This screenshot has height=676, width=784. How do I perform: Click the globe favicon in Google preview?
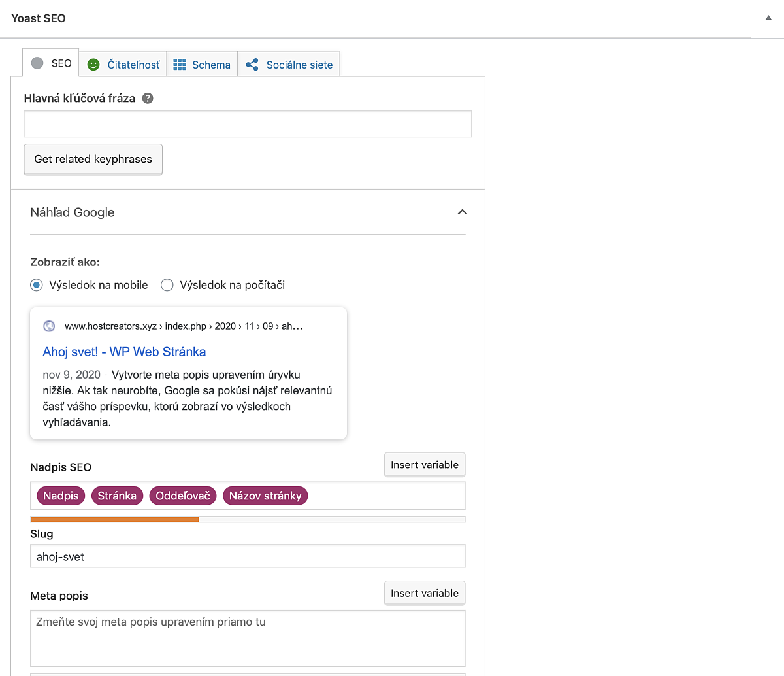tap(49, 326)
